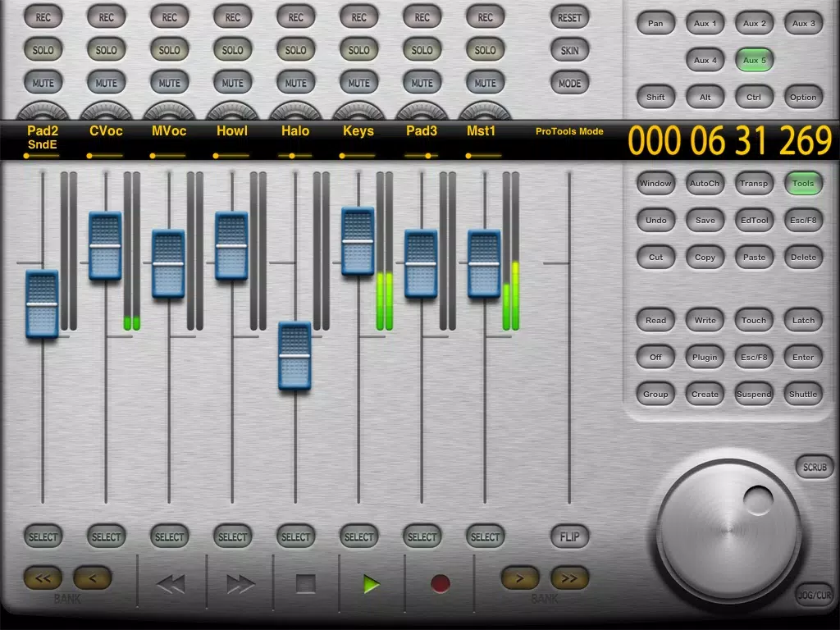
Task: Click the Suspend button
Action: [755, 395]
